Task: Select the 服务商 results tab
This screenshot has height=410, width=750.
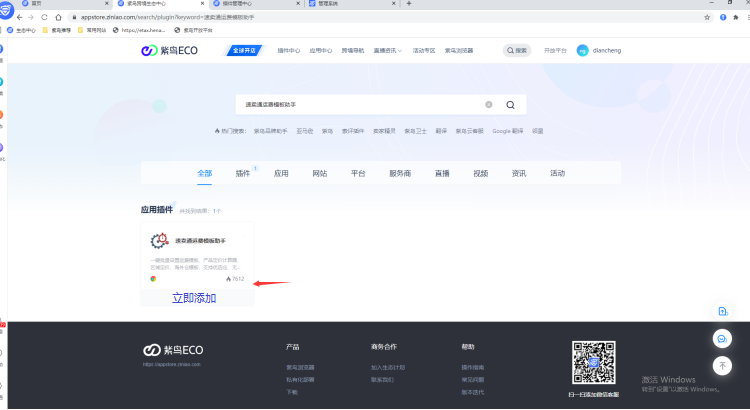Action: (x=400, y=173)
